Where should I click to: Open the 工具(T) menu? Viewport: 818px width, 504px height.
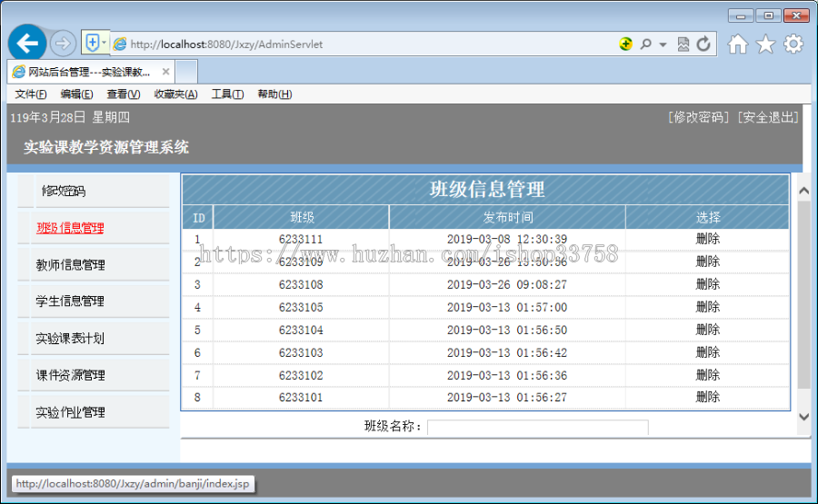tap(227, 94)
